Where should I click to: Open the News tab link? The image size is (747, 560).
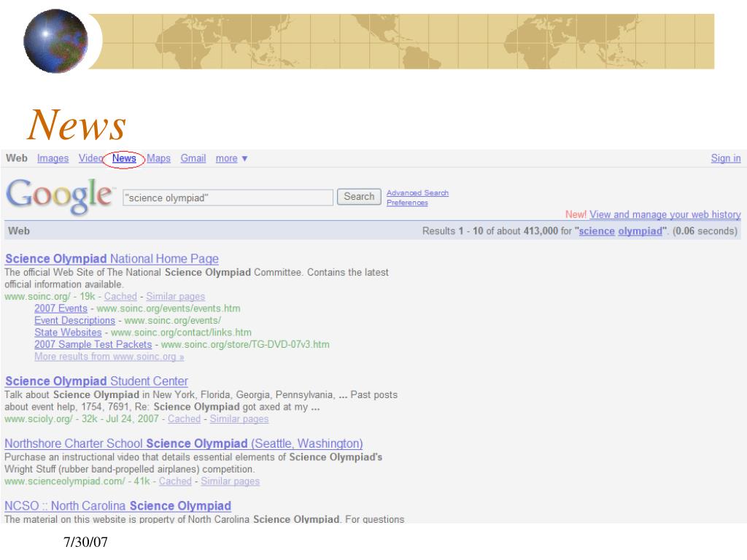tap(124, 158)
